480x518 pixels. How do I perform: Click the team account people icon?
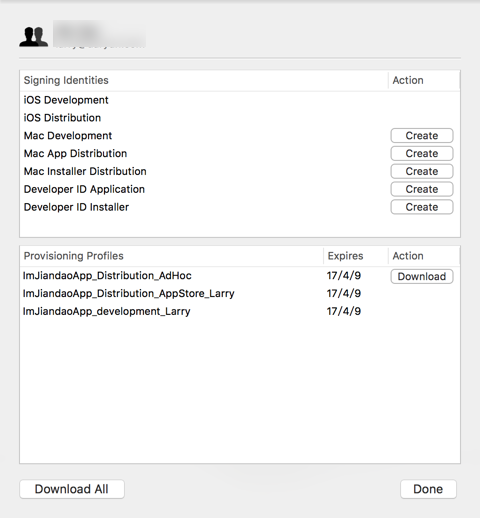pos(33,37)
